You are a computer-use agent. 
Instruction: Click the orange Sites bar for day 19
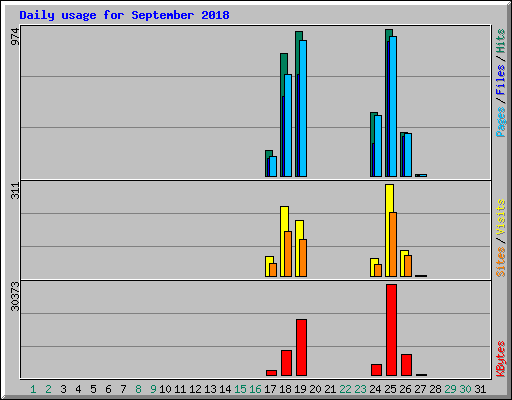point(303,258)
